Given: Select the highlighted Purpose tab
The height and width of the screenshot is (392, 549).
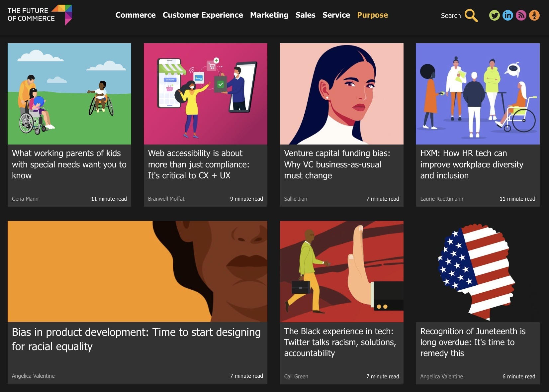Looking at the screenshot, I should tap(372, 15).
